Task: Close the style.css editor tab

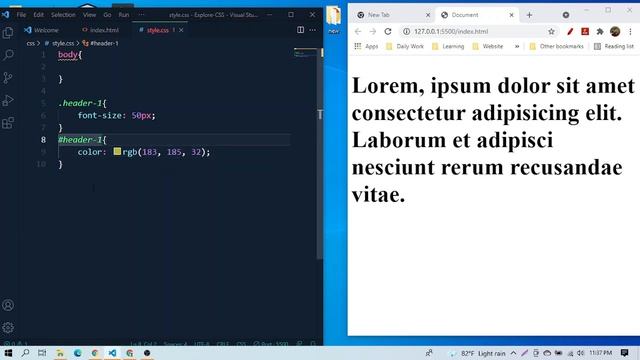Action: (x=181, y=30)
